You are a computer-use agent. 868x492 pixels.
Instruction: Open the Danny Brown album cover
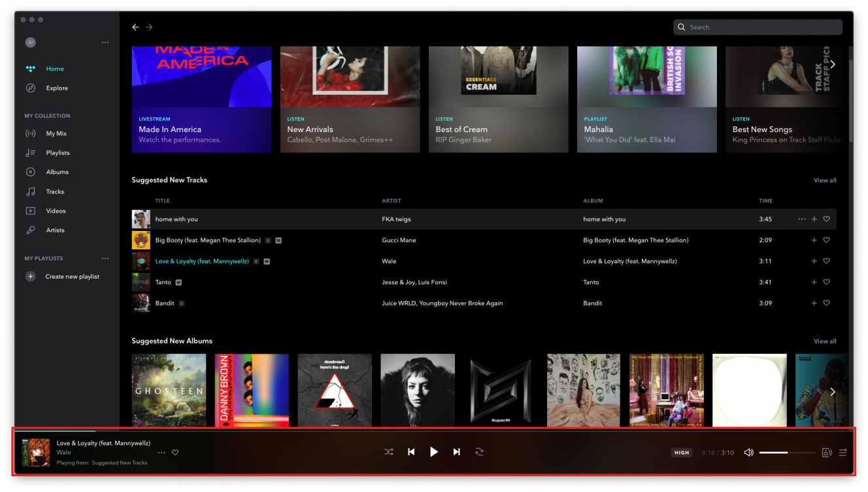[x=252, y=391]
